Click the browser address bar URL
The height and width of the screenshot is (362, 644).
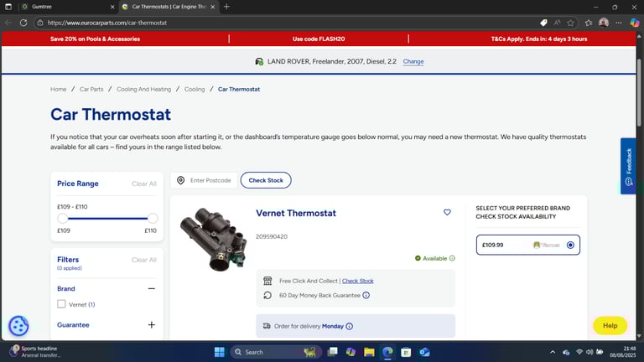(107, 23)
